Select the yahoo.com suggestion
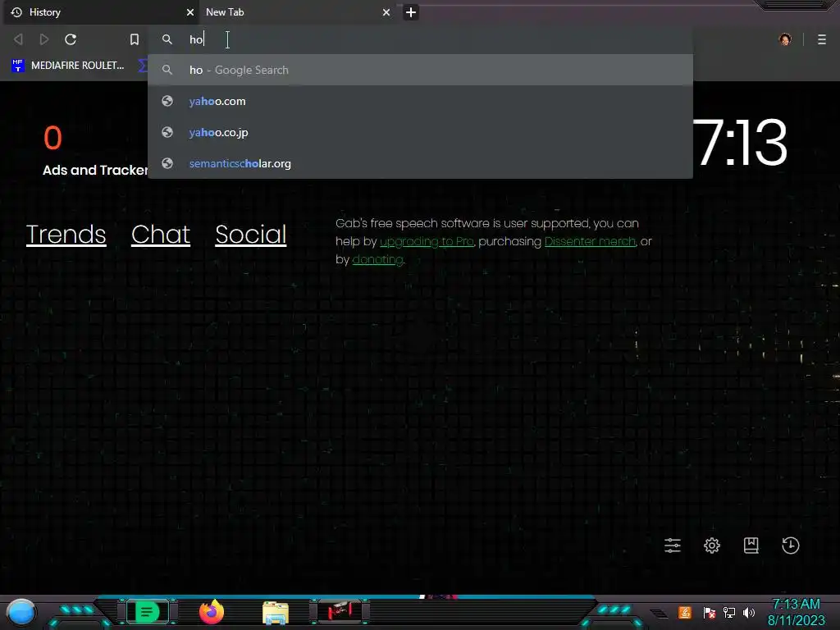 (420, 101)
